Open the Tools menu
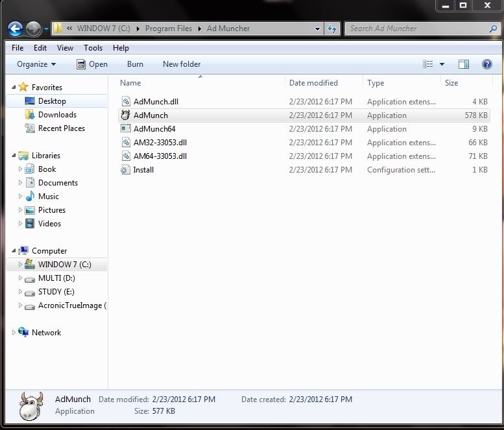This screenshot has width=504, height=430. click(x=93, y=48)
